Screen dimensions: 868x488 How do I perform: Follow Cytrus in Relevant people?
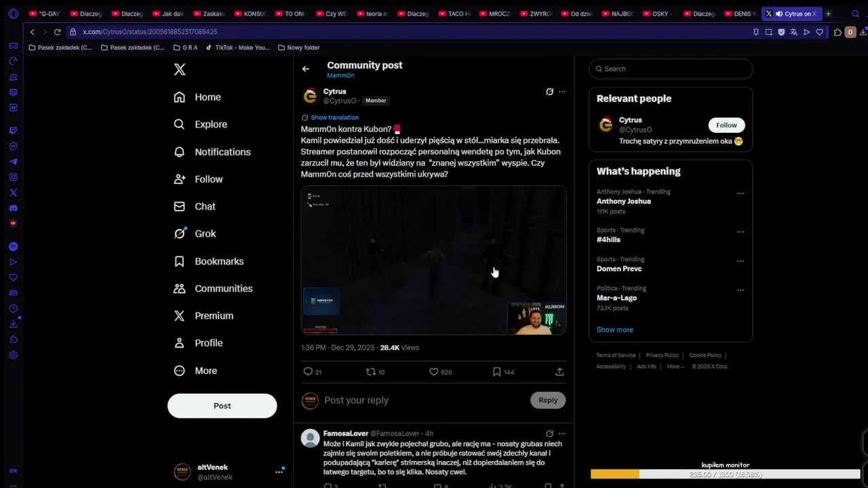(726, 125)
